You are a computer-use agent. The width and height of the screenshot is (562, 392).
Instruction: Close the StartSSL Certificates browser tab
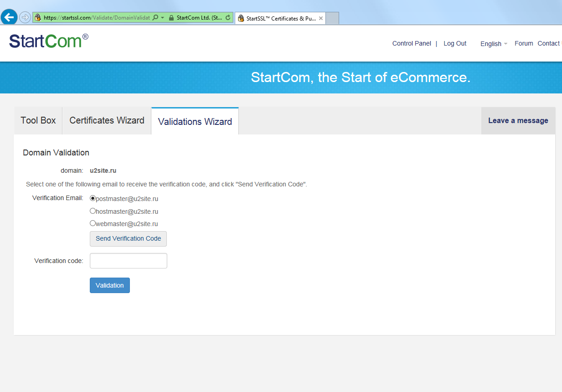coord(321,18)
